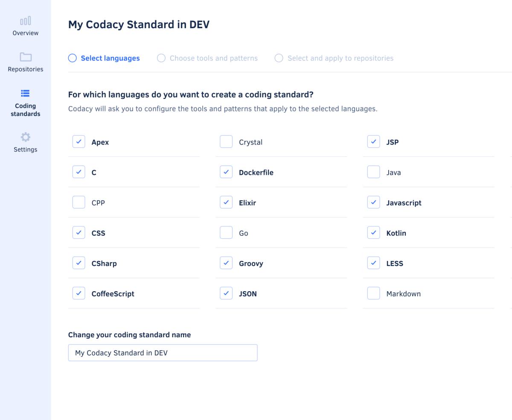
Task: Click the coding standard name input field
Action: coord(163,353)
